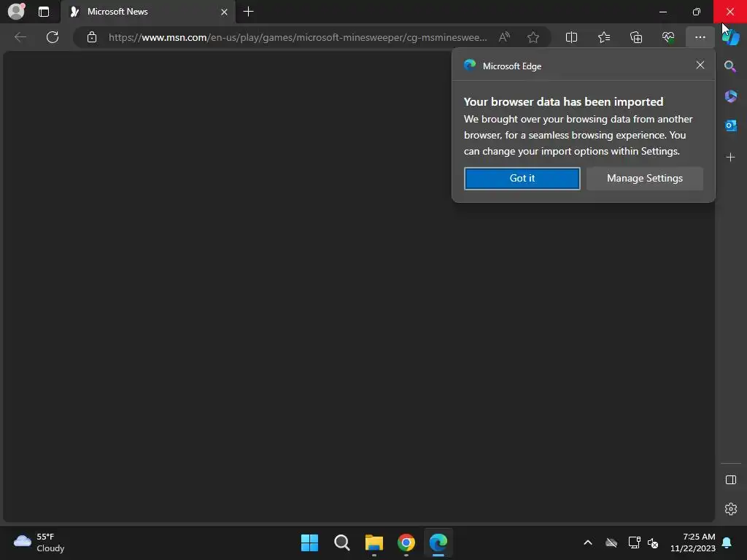The height and width of the screenshot is (560, 747).
Task: Add a sidebar app with plus
Action: pos(730,157)
